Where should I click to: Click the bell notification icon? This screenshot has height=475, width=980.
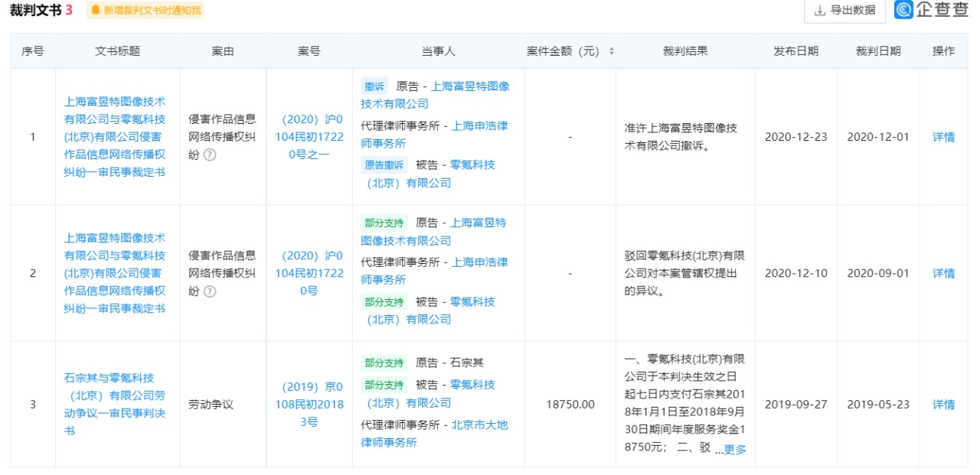[x=96, y=10]
